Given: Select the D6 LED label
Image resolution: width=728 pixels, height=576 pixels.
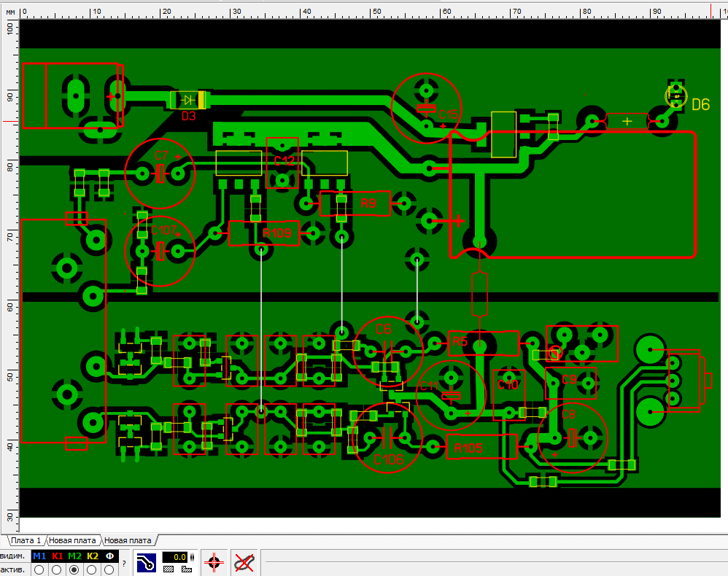Looking at the screenshot, I should [700, 105].
